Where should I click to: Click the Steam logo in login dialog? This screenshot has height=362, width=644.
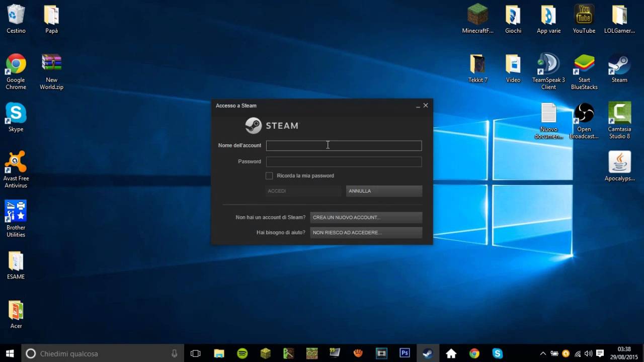pyautogui.click(x=272, y=126)
